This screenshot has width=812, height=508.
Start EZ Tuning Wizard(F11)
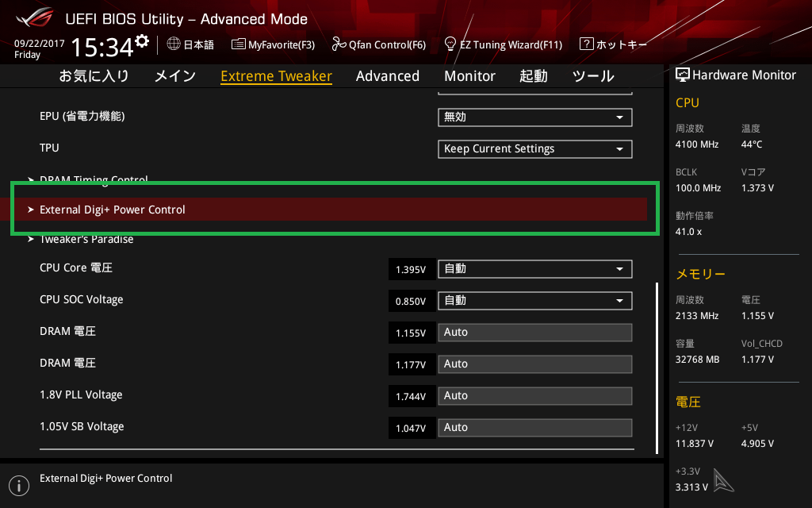coord(504,44)
